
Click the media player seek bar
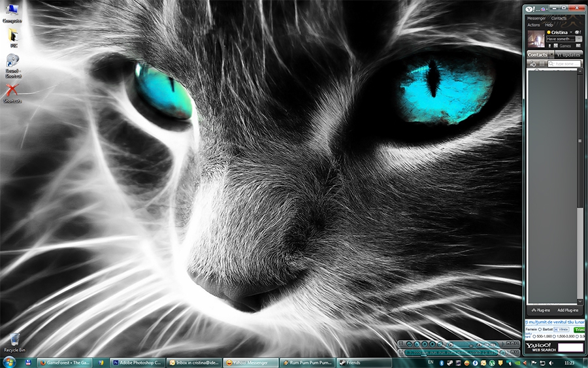tap(451, 355)
